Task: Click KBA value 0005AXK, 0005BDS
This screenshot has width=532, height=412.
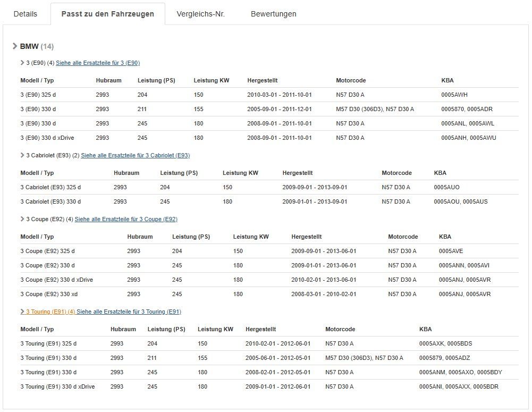Action: pos(445,343)
